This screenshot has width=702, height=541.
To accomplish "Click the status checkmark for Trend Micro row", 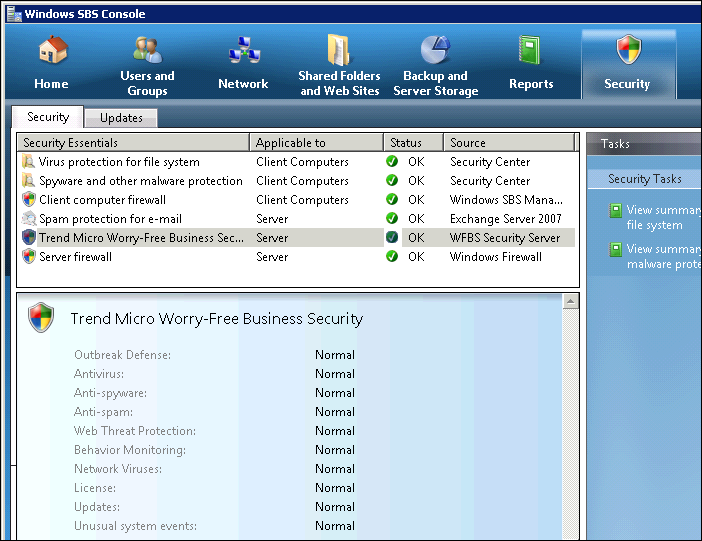I will (392, 237).
